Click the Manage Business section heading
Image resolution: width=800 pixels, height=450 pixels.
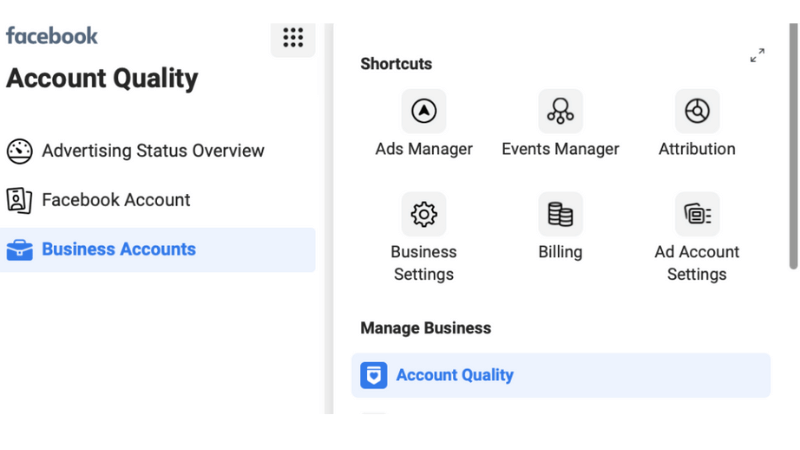[426, 328]
